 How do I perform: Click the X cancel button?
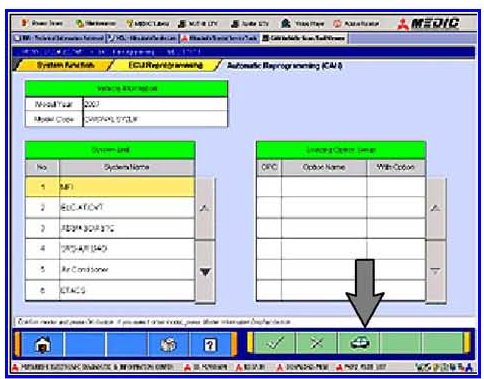point(317,343)
